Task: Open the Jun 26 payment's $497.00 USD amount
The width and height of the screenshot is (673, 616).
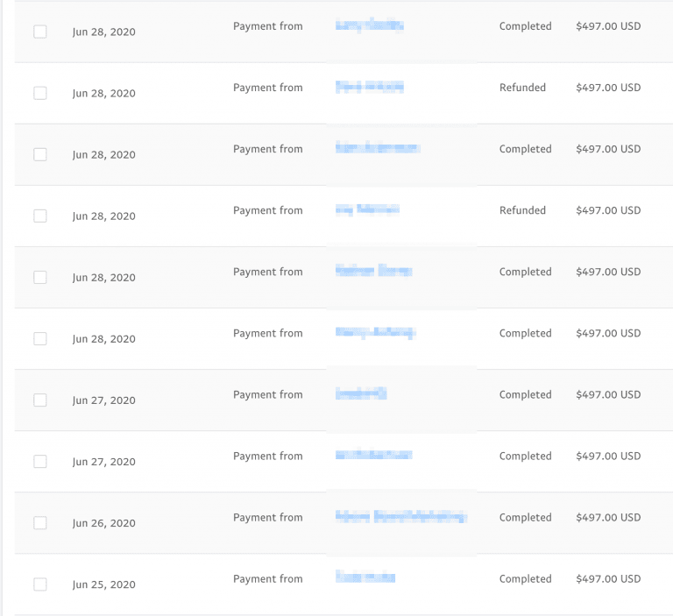Action: click(608, 517)
